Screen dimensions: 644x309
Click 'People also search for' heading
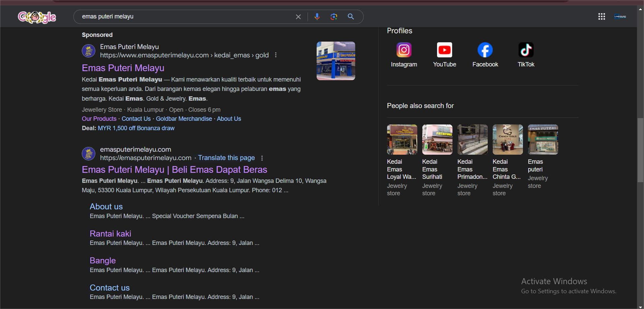[x=420, y=106]
